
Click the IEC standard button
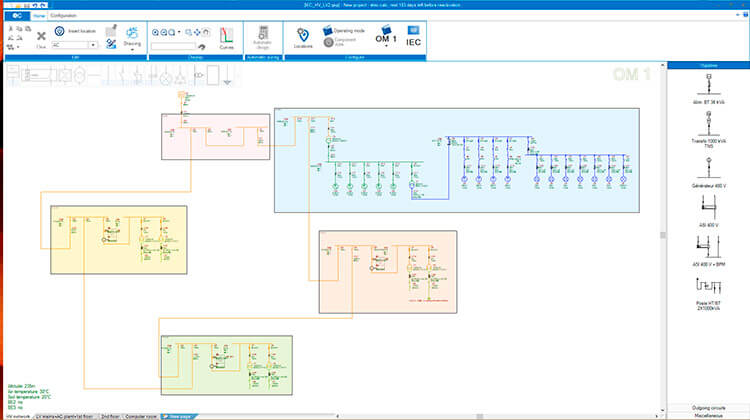(x=413, y=36)
